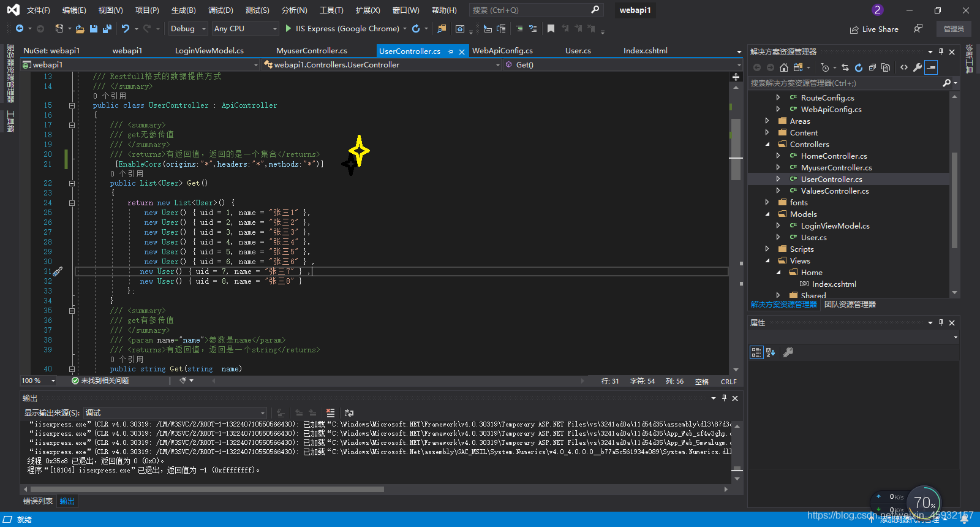Click the Save All icon

107,29
